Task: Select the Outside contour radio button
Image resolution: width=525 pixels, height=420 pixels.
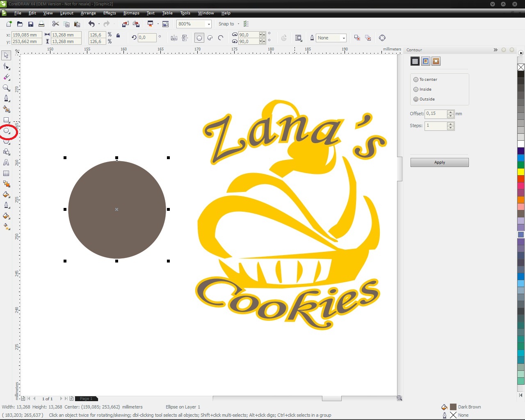Action: (x=415, y=99)
